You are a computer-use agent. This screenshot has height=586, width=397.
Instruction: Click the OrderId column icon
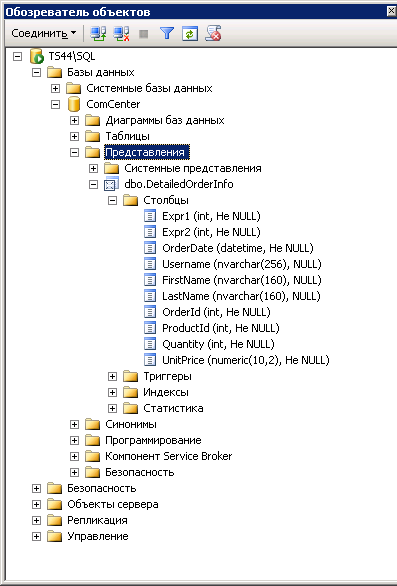click(x=150, y=312)
